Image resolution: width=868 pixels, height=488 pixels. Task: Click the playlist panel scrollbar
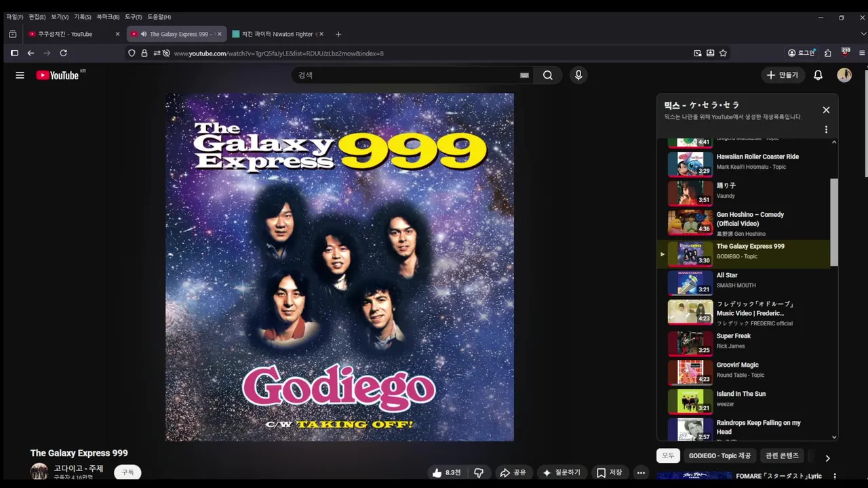click(x=834, y=222)
